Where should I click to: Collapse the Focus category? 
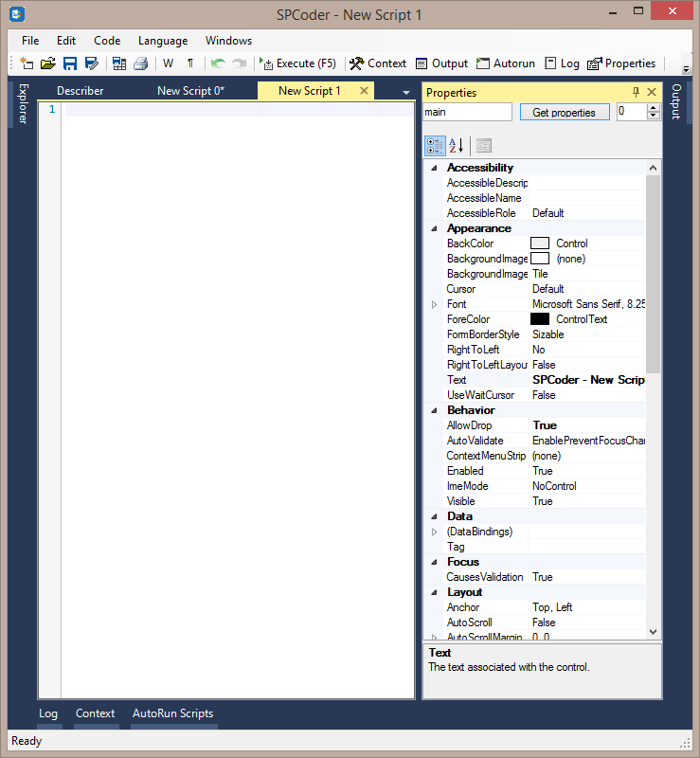point(434,562)
